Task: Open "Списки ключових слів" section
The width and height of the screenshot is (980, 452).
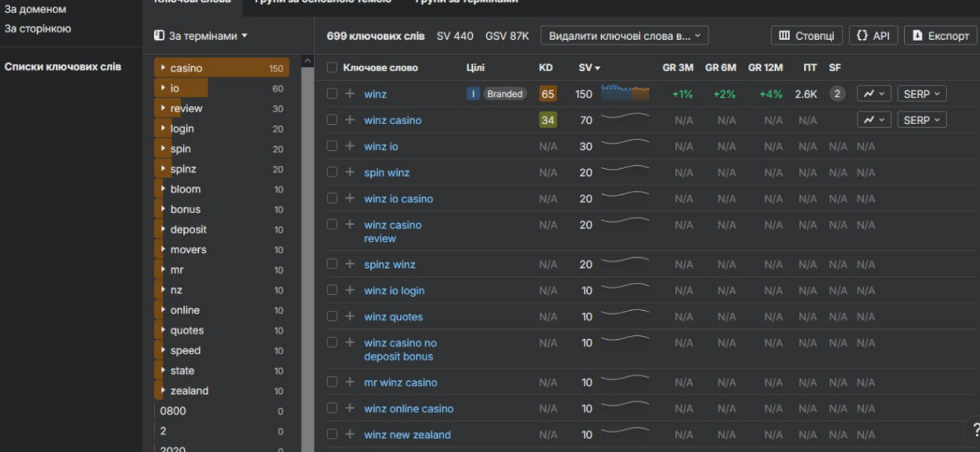Action: 63,67
